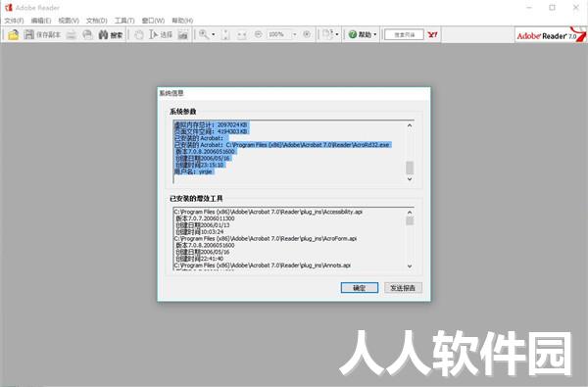Click the installed plug-ins scrollbar thumb
The image size is (588, 387).
point(410,220)
